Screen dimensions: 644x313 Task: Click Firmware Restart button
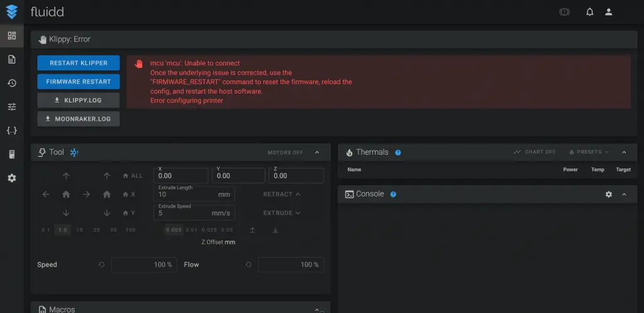[79, 82]
